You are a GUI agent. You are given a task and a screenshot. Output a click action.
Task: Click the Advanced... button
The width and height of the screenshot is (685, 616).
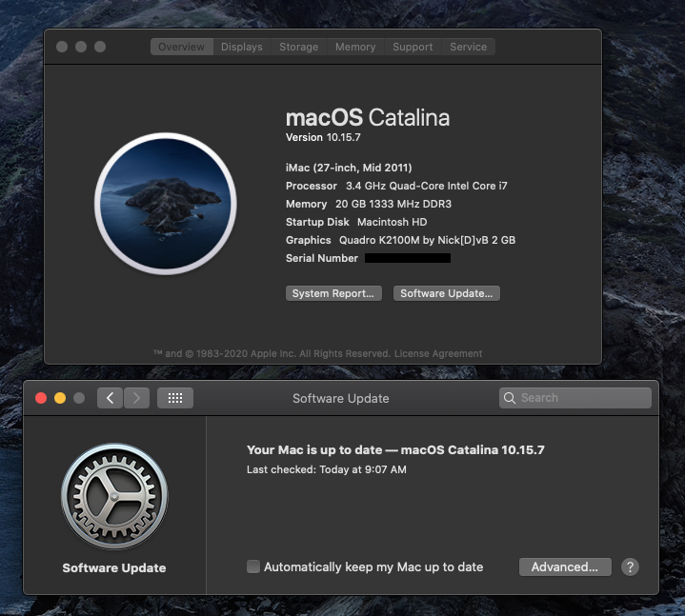565,566
